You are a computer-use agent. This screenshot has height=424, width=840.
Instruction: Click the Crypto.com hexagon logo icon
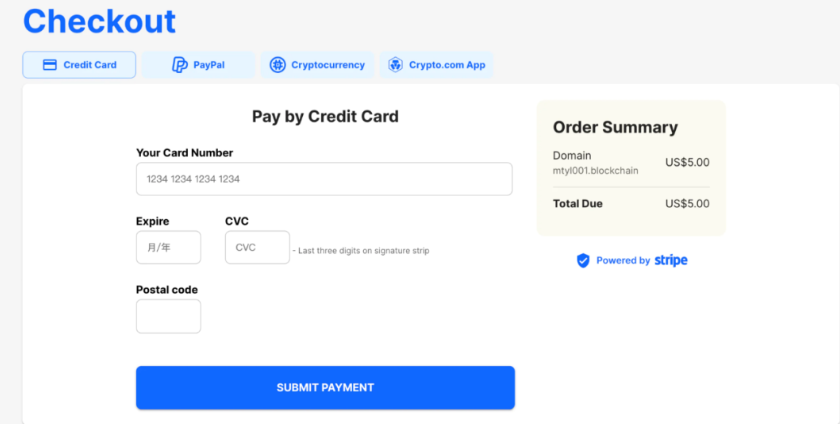pos(395,65)
